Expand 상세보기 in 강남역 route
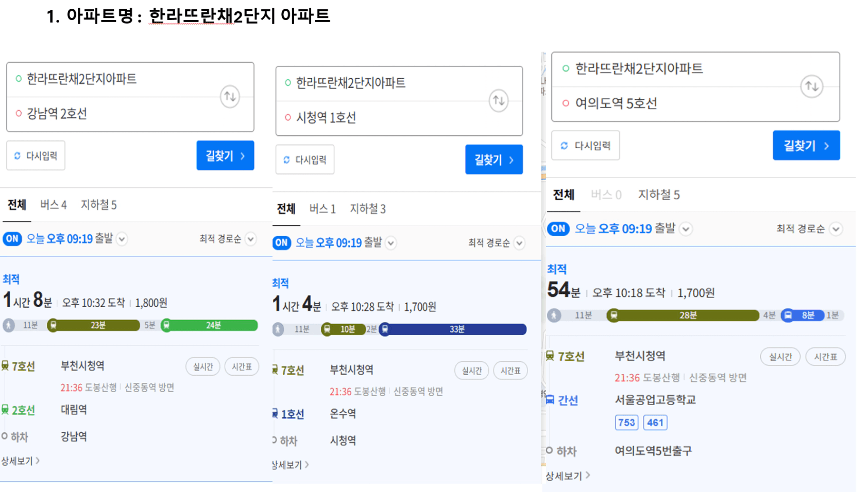 [x=20, y=461]
